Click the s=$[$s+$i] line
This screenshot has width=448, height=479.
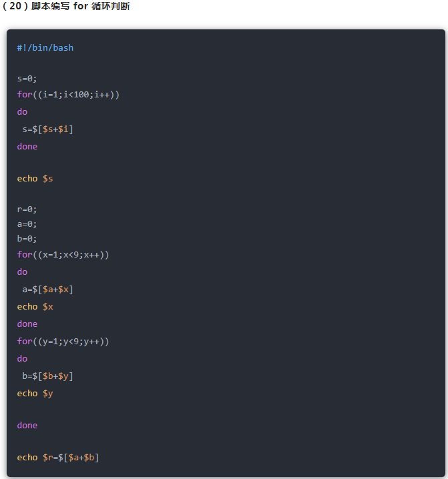pyautogui.click(x=47, y=129)
